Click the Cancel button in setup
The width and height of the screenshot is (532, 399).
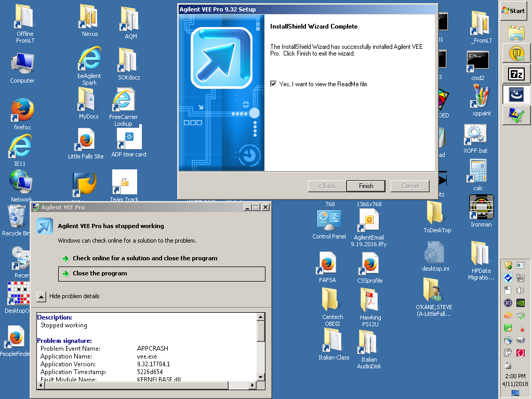pos(410,186)
